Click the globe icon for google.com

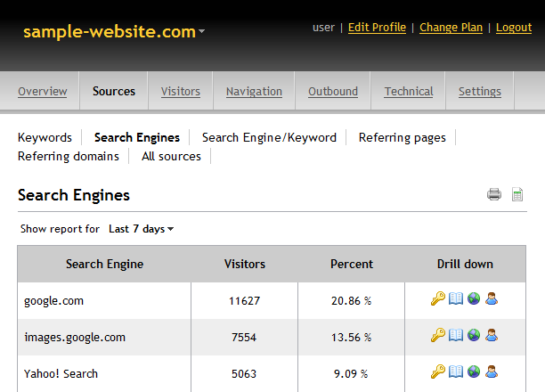(474, 299)
